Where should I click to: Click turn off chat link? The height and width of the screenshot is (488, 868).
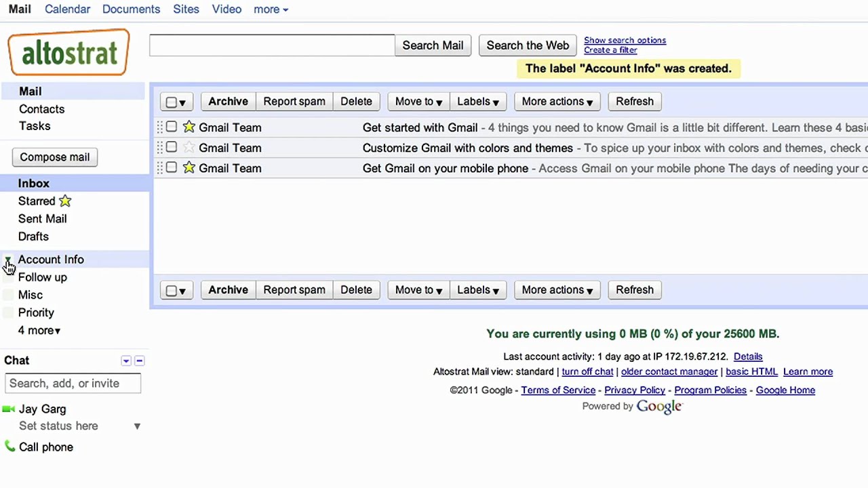click(x=587, y=372)
